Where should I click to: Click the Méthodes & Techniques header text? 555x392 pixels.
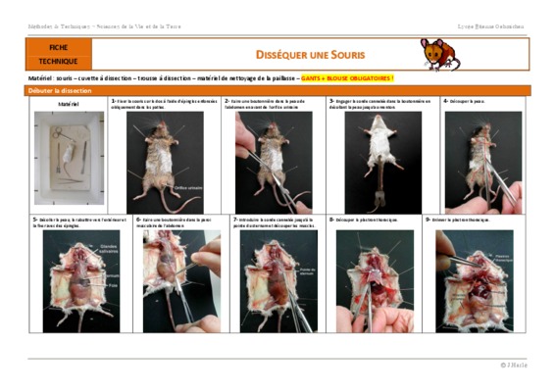point(104,26)
